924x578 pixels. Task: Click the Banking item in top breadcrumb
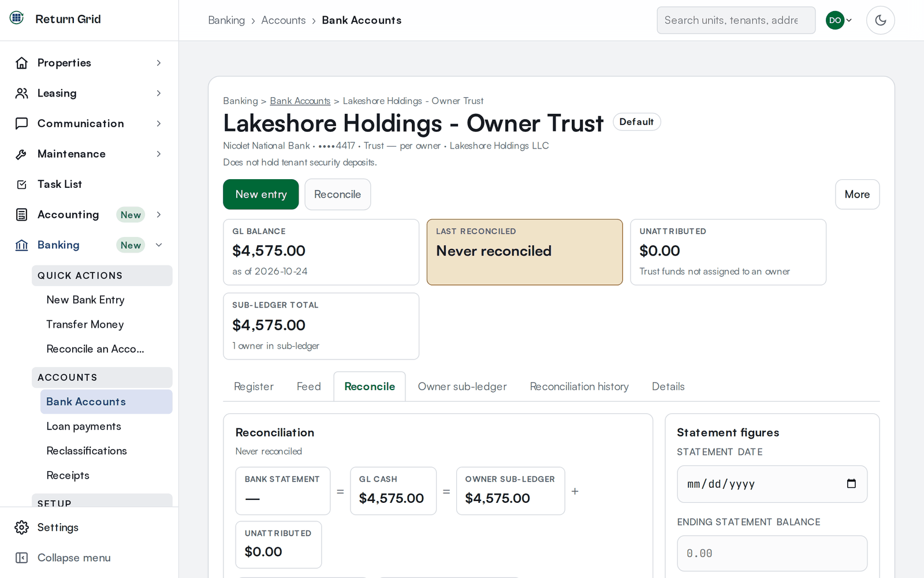(226, 20)
